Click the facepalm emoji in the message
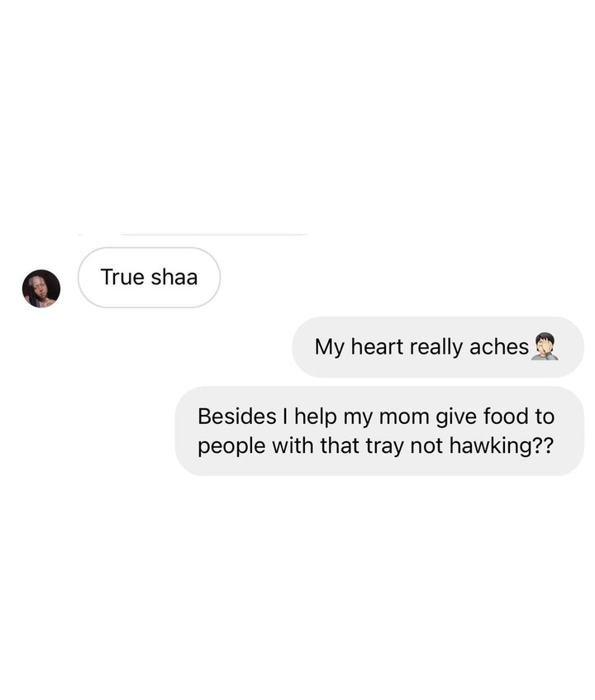This screenshot has width=595, height=700. pos(544,346)
